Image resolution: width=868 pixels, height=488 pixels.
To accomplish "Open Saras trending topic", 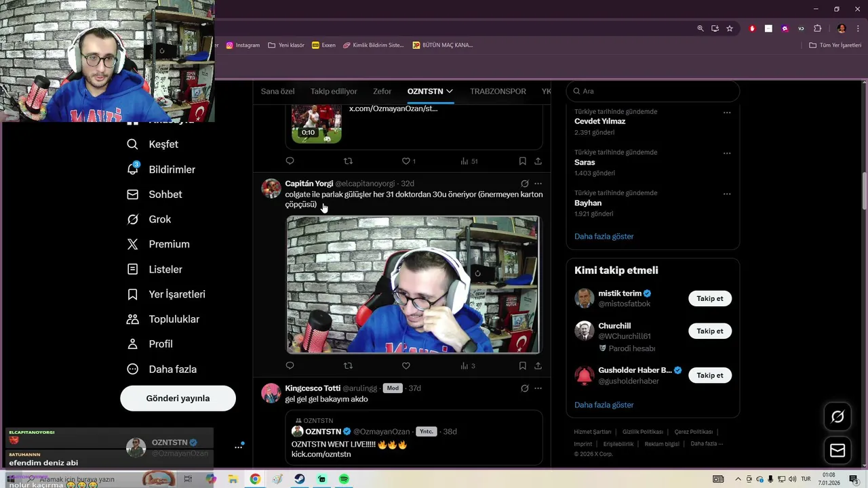I will 585,163.
